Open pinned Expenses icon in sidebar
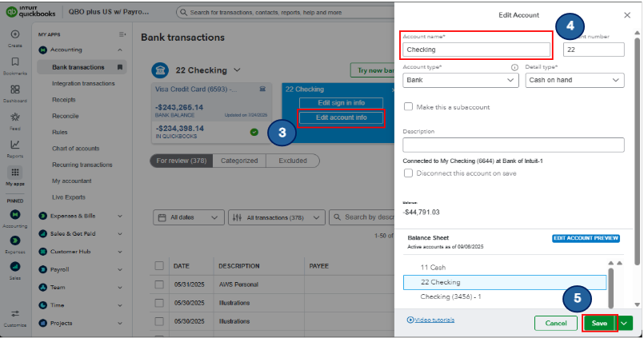 point(14,241)
